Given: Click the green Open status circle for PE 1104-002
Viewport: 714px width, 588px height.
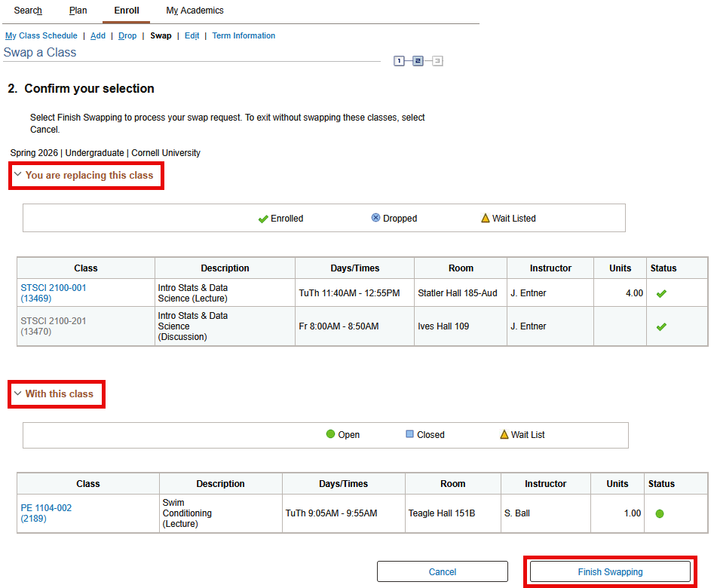Looking at the screenshot, I should (x=660, y=513).
